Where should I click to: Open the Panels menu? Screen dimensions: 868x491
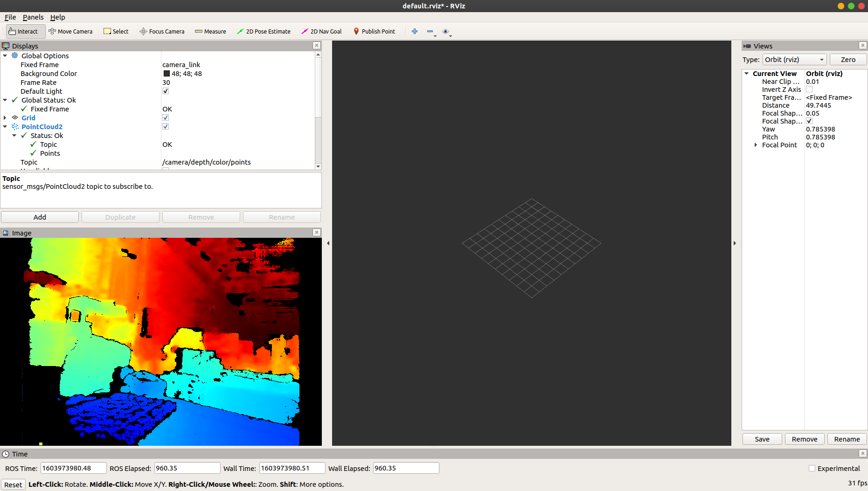pyautogui.click(x=33, y=17)
